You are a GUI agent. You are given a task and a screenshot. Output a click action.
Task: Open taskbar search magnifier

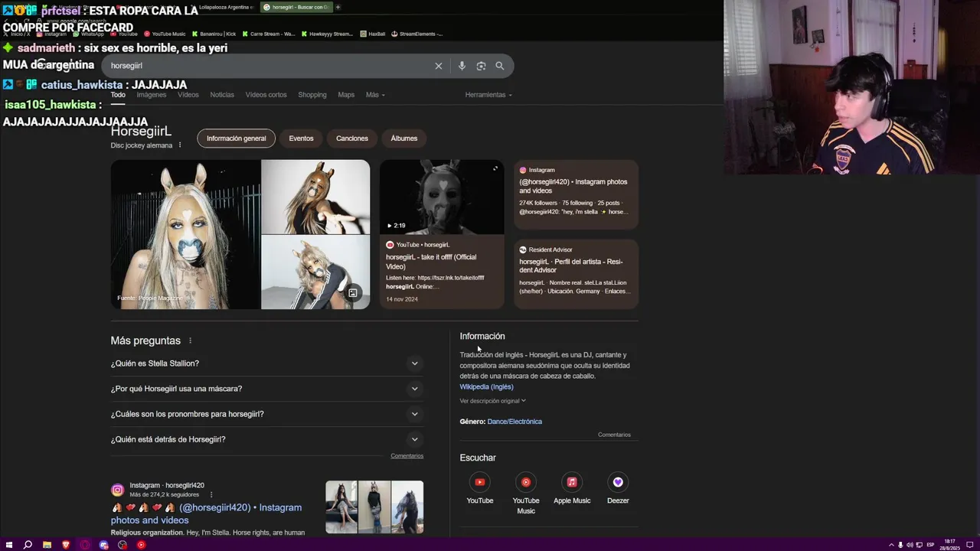click(x=28, y=545)
